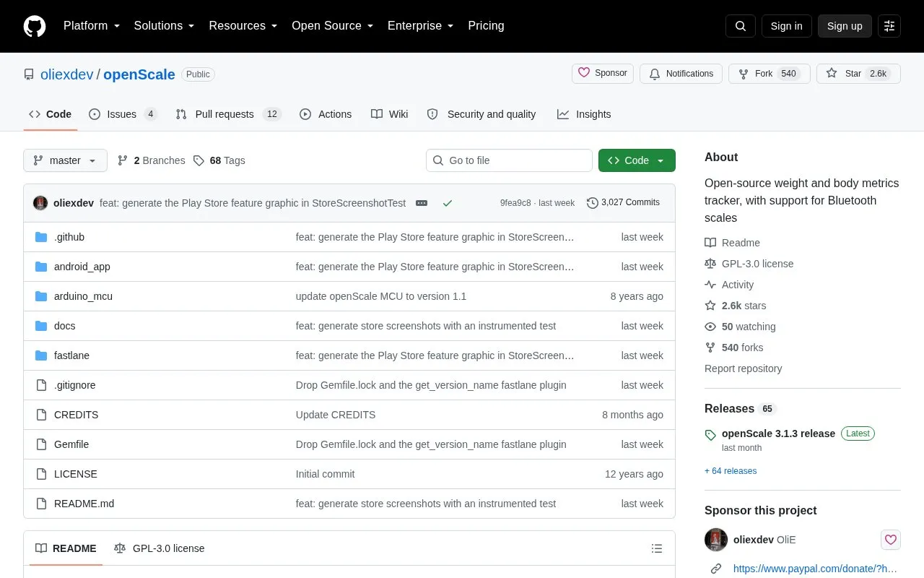This screenshot has width=924, height=578.
Task: Expand the Resources menu
Action: pyautogui.click(x=243, y=26)
